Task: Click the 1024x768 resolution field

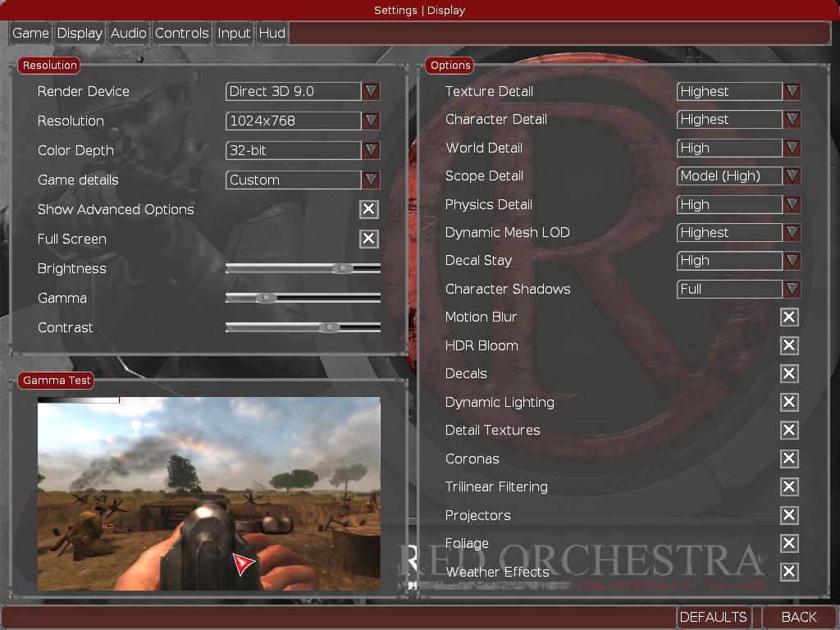Action: click(293, 121)
